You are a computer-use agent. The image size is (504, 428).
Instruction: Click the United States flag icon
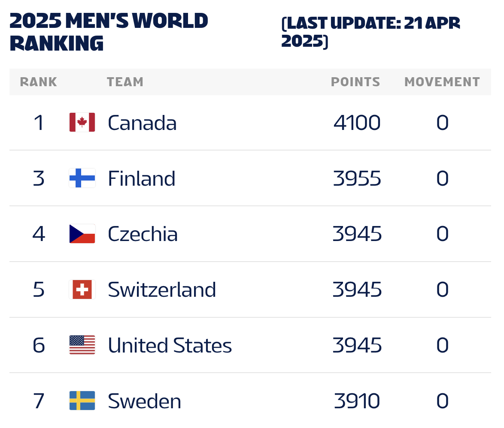[82, 346]
